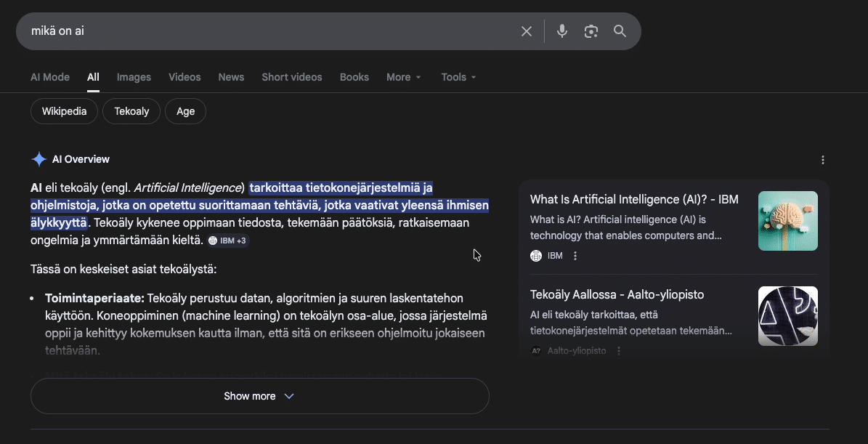Expand the AI Overview with Show more
The height and width of the screenshot is (444, 868).
tap(259, 395)
